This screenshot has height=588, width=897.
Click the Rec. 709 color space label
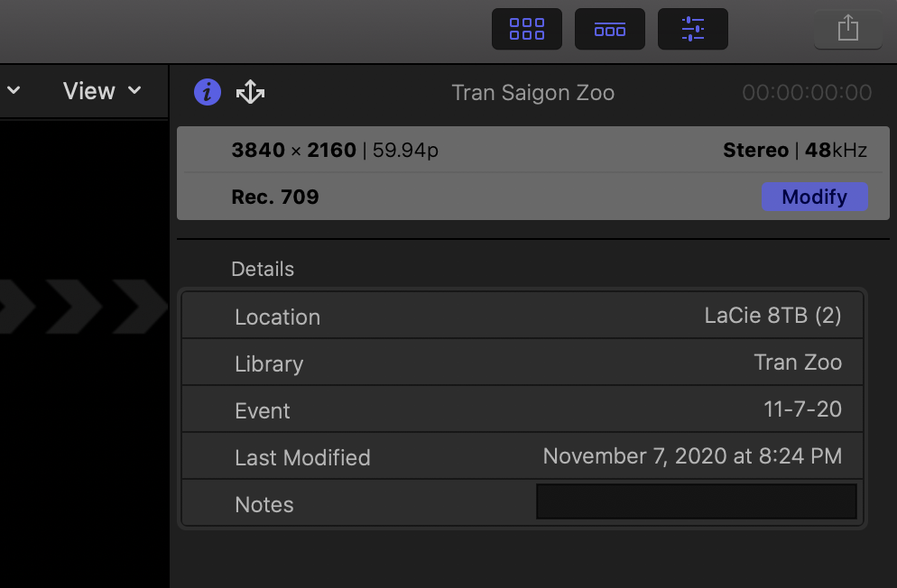click(275, 197)
